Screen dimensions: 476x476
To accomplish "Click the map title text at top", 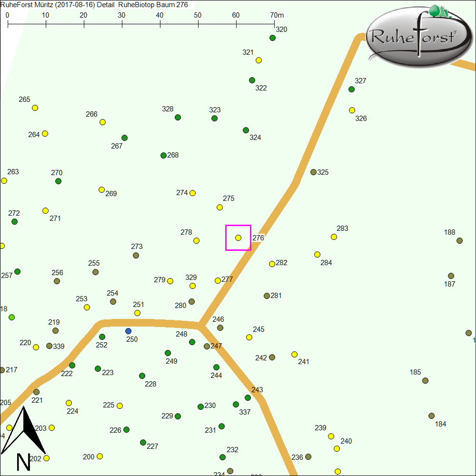I will click(94, 5).
